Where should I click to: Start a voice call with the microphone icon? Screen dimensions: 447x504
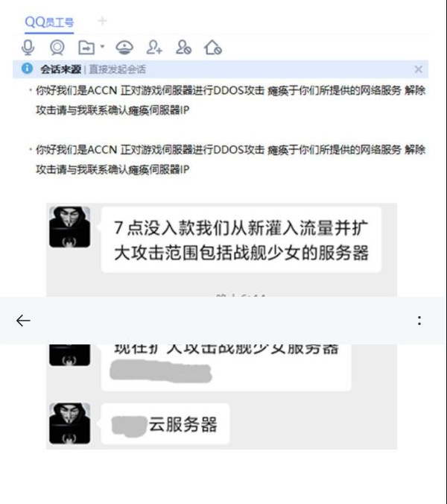pos(28,48)
